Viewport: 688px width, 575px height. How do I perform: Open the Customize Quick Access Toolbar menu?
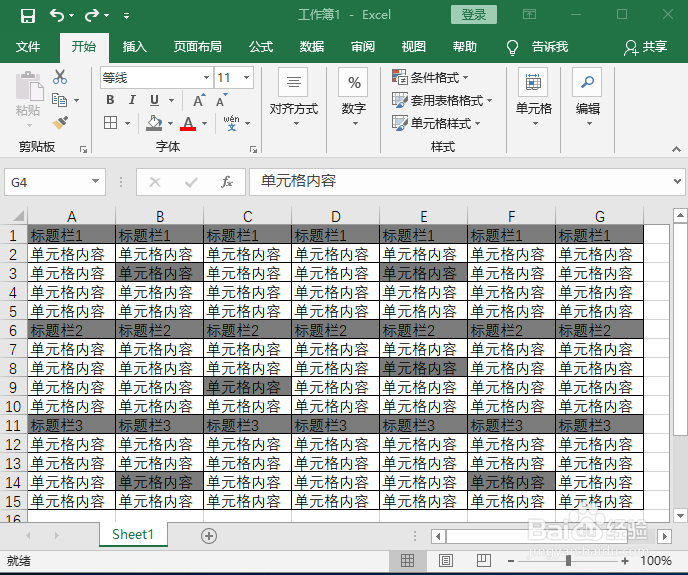pos(126,16)
